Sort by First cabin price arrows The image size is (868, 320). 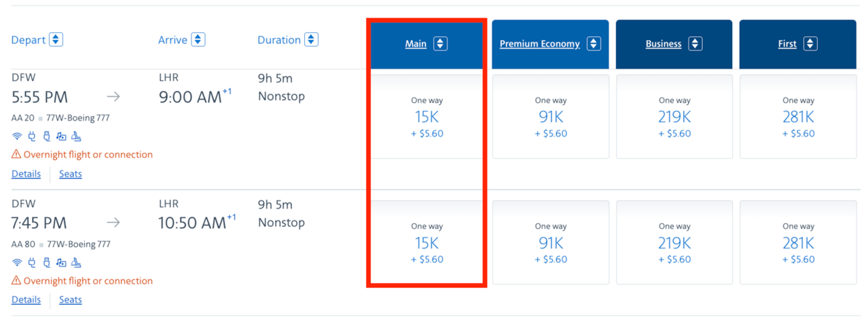click(810, 44)
